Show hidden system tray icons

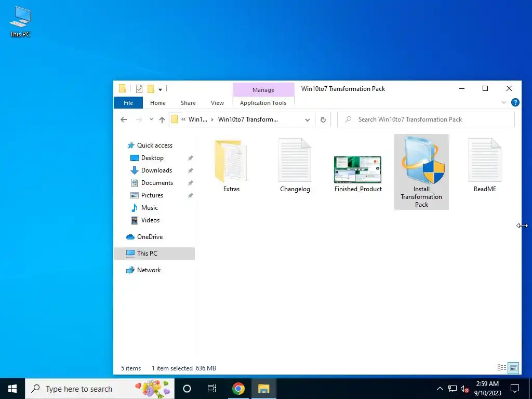(x=440, y=389)
